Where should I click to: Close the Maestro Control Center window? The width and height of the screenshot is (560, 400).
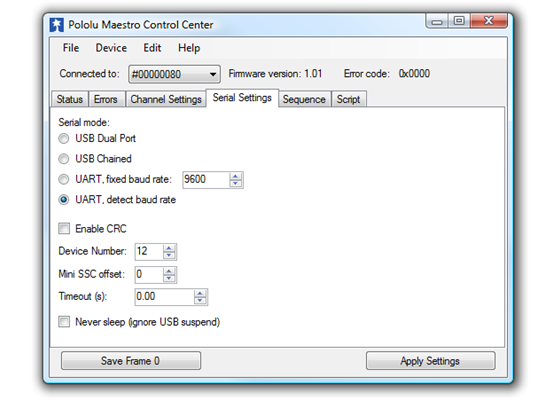(x=489, y=21)
